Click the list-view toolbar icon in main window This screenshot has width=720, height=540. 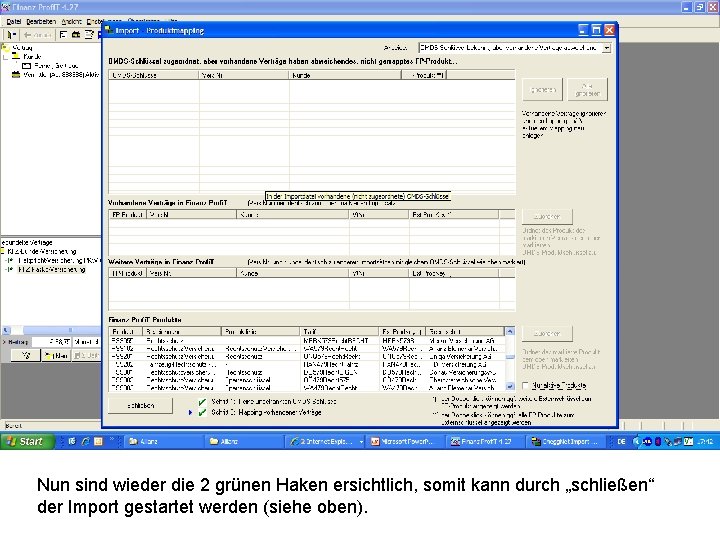(x=63, y=34)
